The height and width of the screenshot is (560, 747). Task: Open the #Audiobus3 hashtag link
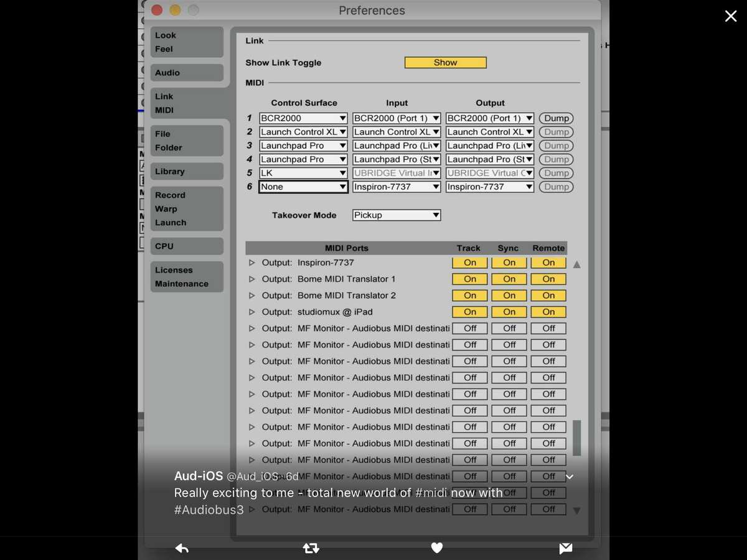tap(209, 510)
